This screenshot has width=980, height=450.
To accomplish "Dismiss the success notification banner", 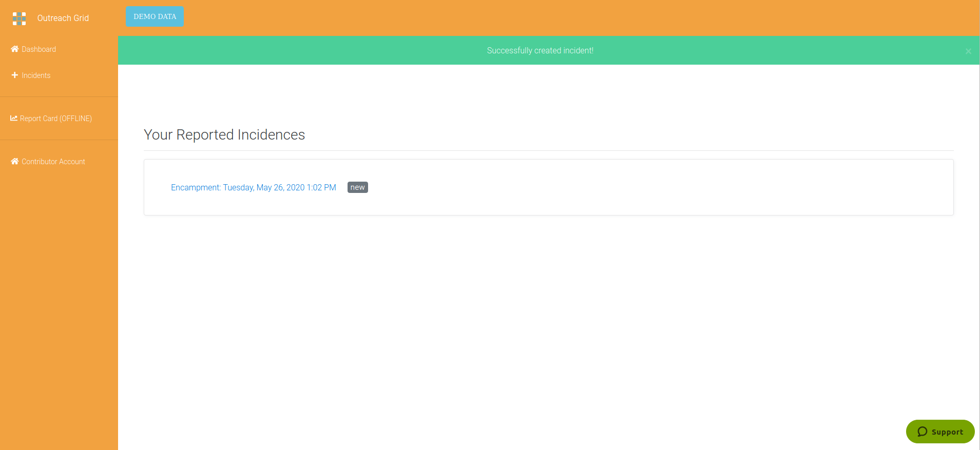I will point(968,51).
